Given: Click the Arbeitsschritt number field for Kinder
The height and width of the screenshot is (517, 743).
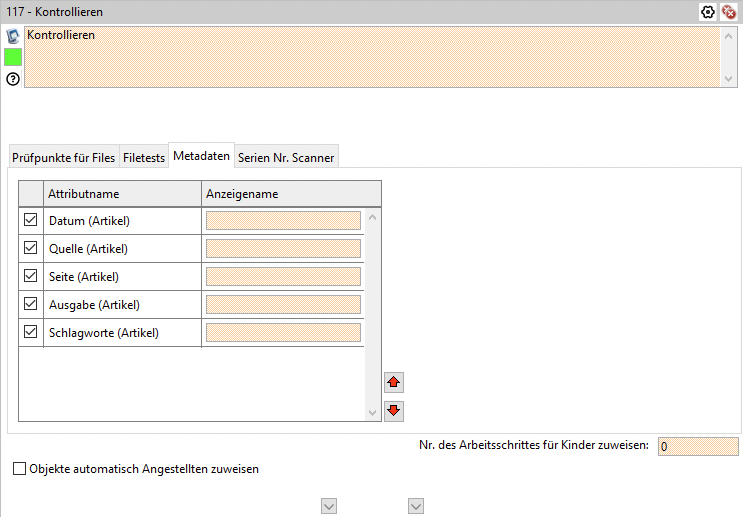Looking at the screenshot, I should 697,446.
